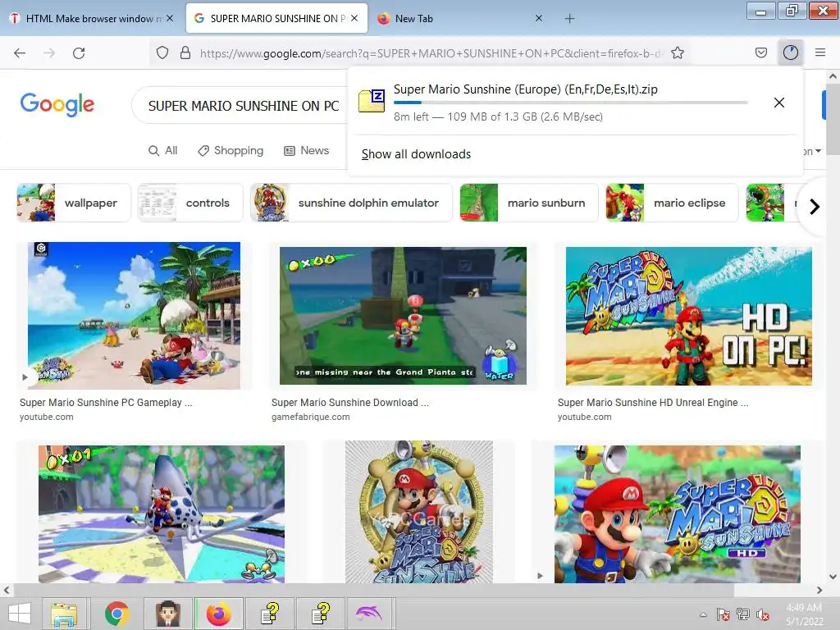Click the Google logo
The height and width of the screenshot is (630, 840).
[x=57, y=104]
